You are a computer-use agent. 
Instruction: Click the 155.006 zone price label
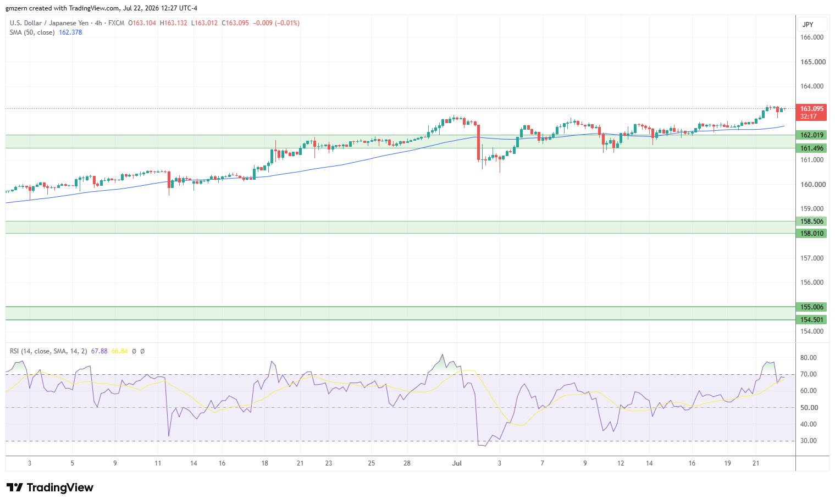[x=812, y=307]
